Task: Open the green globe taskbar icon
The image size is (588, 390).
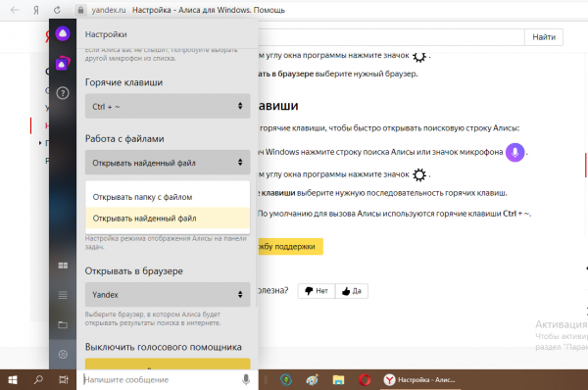Action: 286,380
